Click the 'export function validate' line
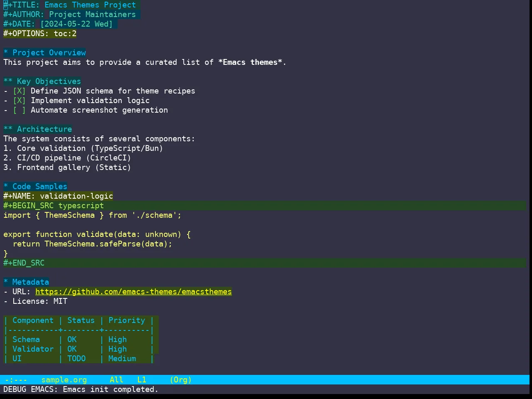The image size is (532, 399). 97,234
